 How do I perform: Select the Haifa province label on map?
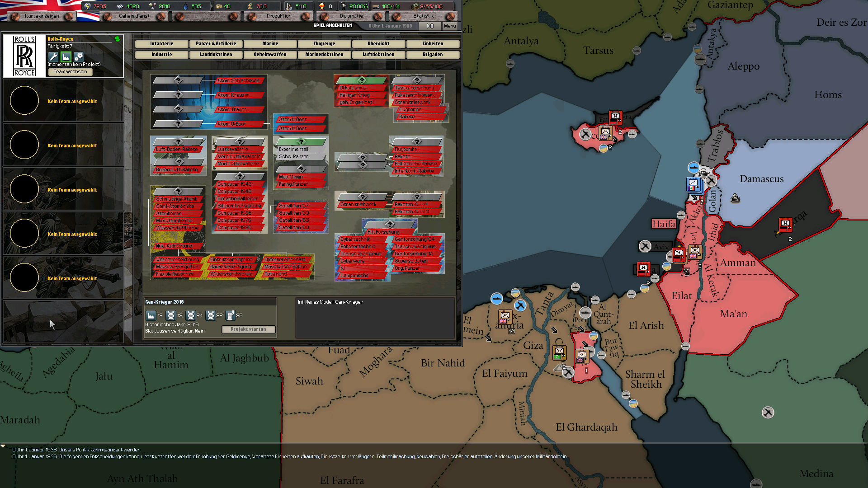click(664, 224)
